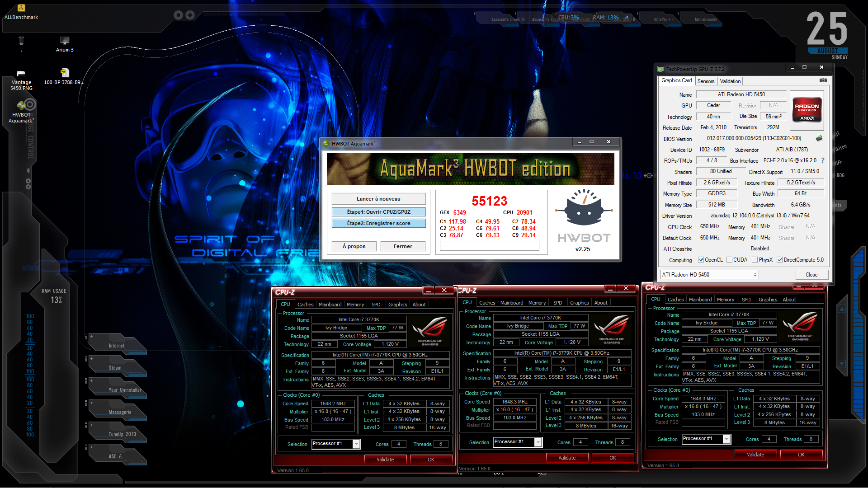This screenshot has width=868, height=488.
Task: Click the Close button in GPU-Z
Action: pos(811,275)
